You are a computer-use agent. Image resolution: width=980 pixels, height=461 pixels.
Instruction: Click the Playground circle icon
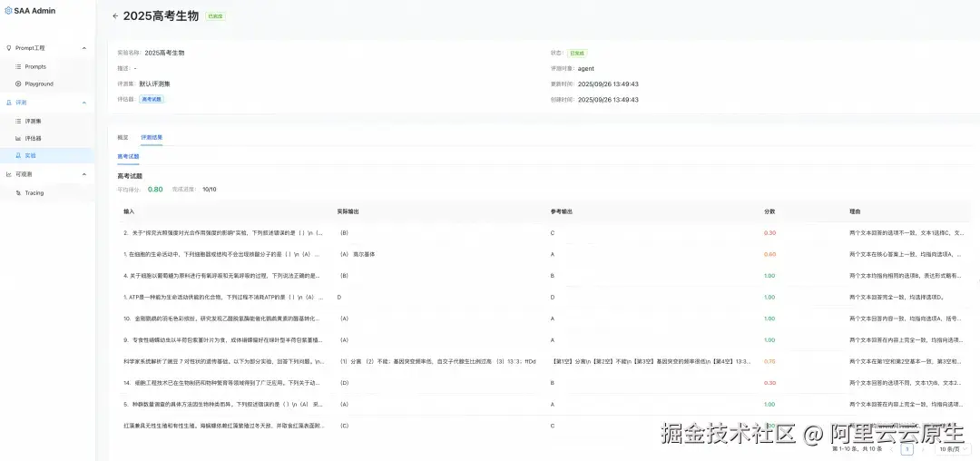click(18, 83)
